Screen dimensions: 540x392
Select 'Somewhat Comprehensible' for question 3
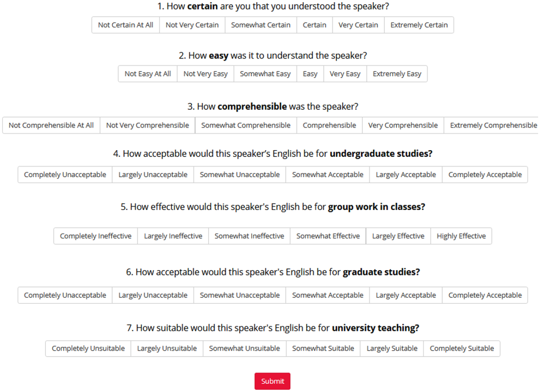246,125
